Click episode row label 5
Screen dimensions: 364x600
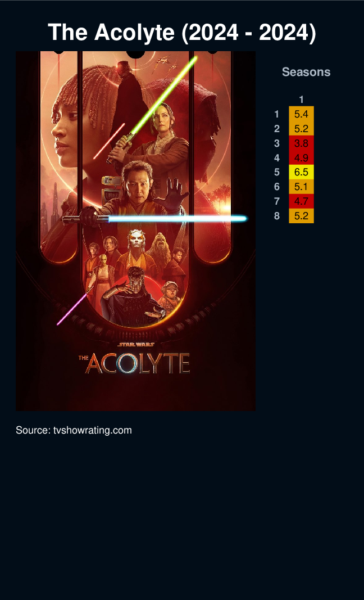click(277, 172)
